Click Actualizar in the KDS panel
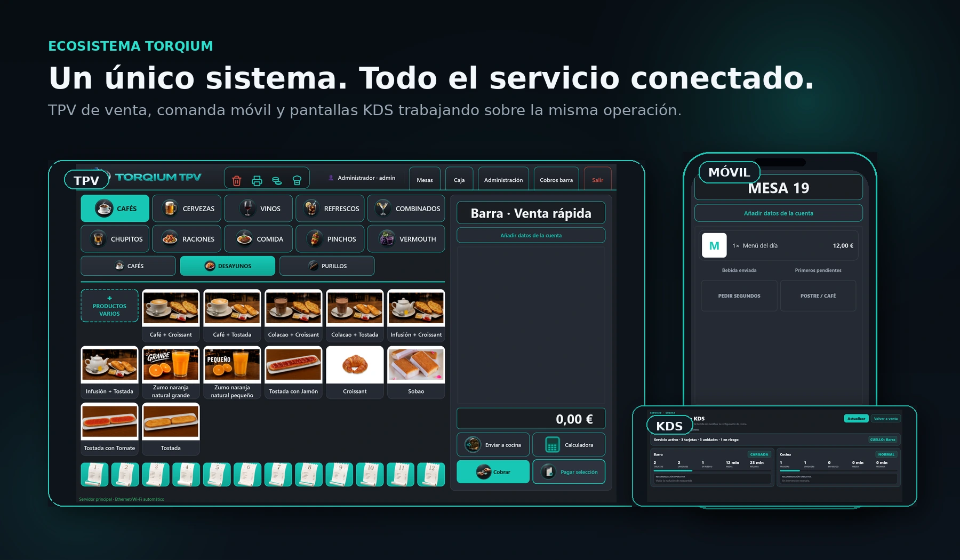960x560 pixels. coord(856,419)
